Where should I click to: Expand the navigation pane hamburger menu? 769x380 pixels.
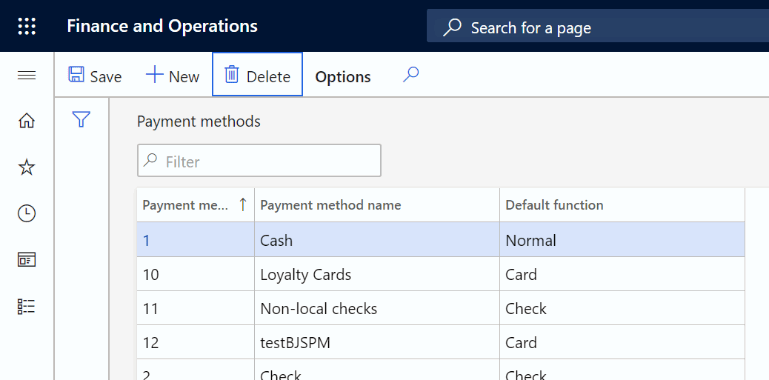[26, 75]
